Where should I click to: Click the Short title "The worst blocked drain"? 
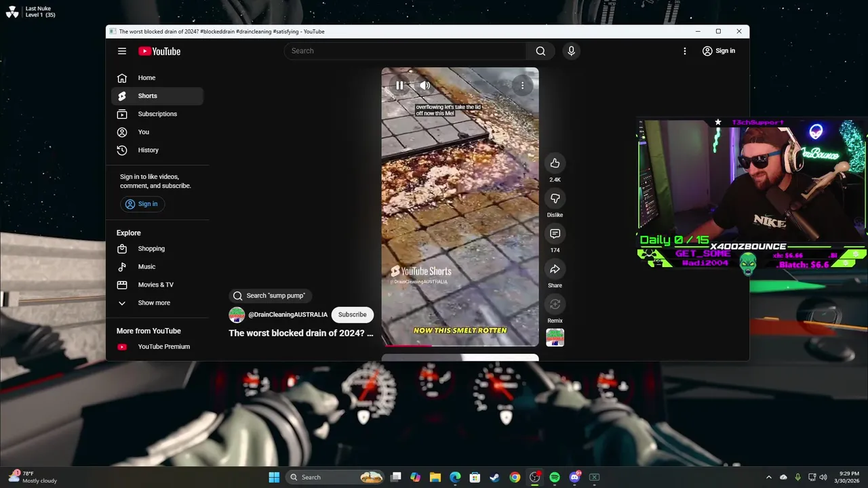pos(301,333)
